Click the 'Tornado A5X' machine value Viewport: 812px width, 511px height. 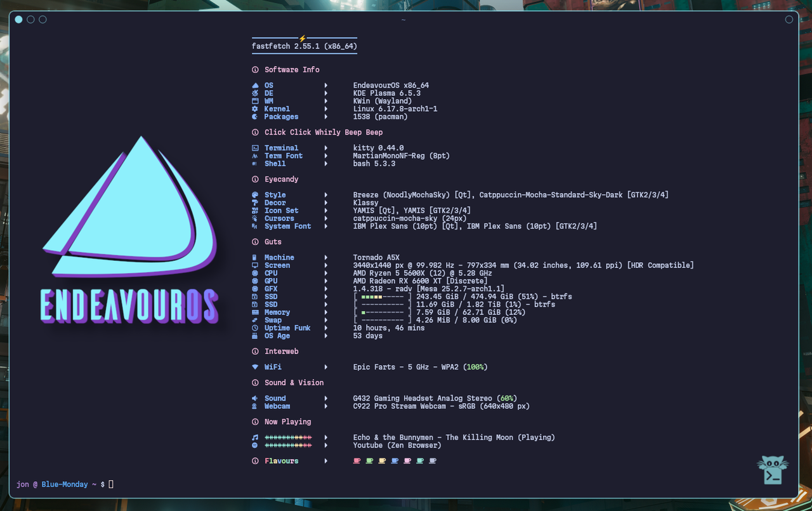pos(376,258)
